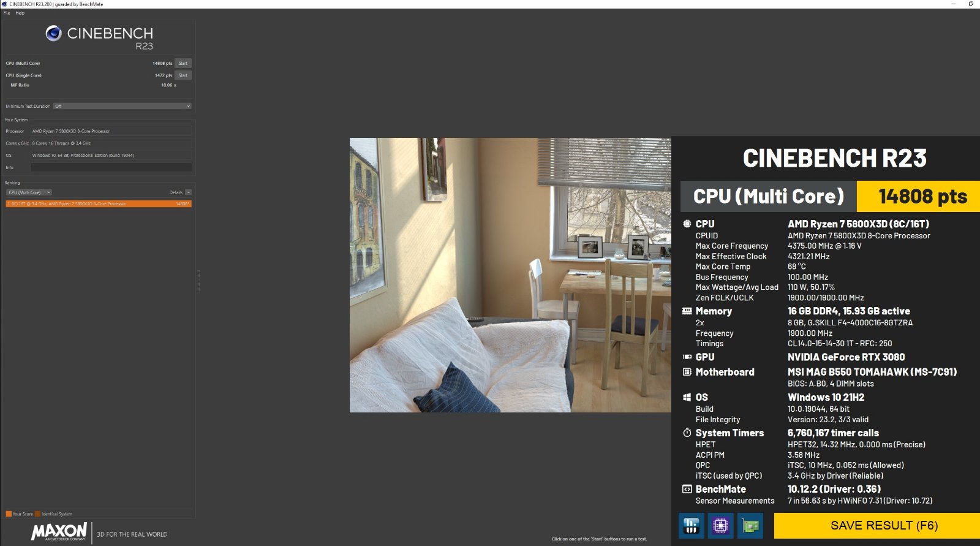
Task: Click the CL14.0-15-14-30 timings value
Action: [x=840, y=344]
